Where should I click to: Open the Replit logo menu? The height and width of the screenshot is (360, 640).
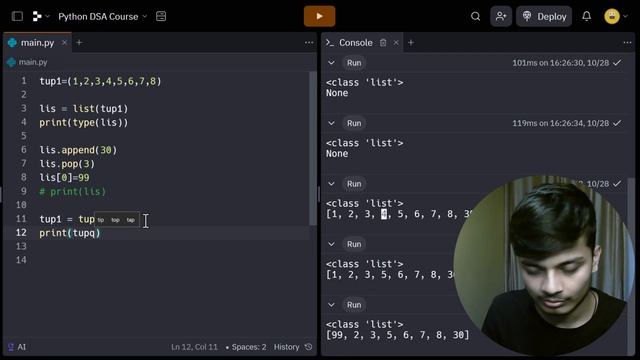coord(40,16)
